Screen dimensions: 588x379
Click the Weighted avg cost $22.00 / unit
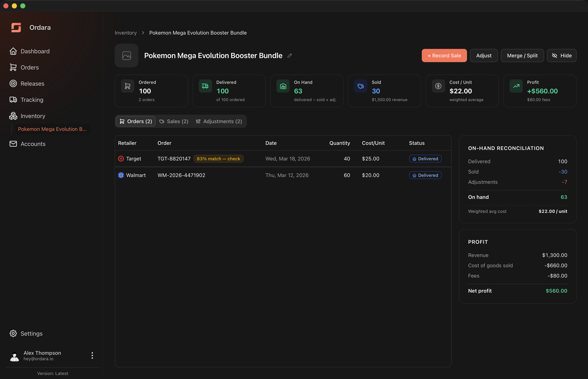553,211
